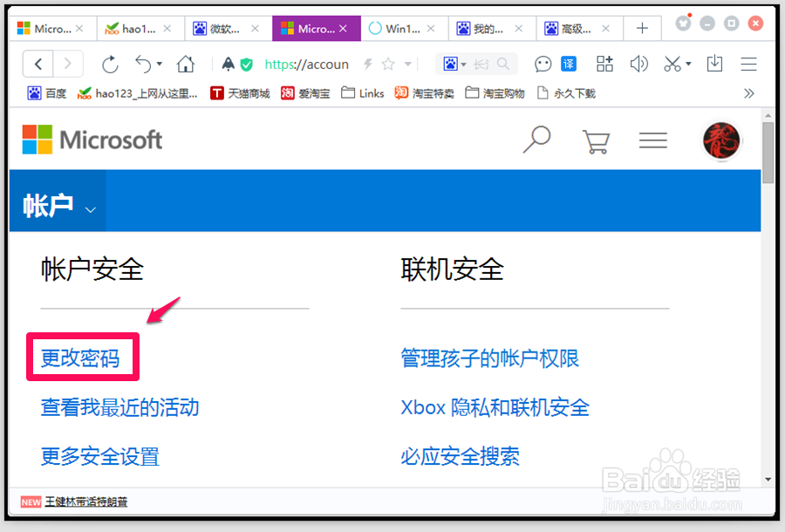Screen dimensions: 785x532
Task: Click the Microsoft logo
Action: pyautogui.click(x=92, y=140)
